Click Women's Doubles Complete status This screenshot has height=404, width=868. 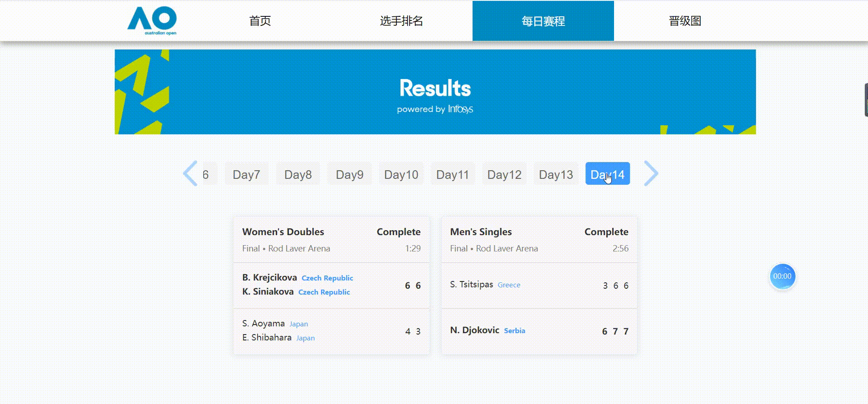tap(398, 232)
